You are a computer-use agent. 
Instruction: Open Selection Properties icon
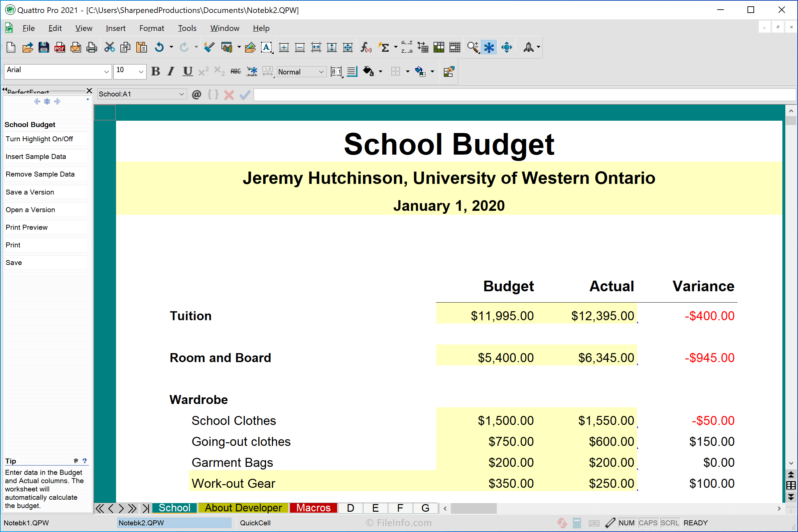pyautogui.click(x=449, y=71)
